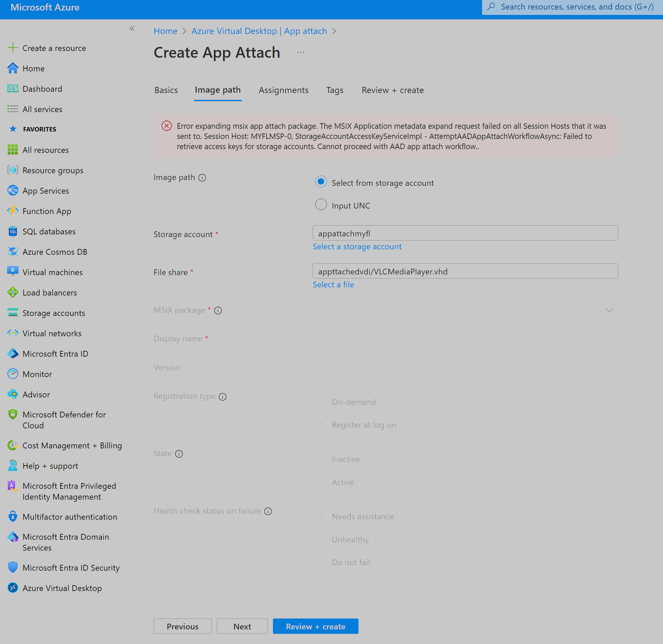Click the File share input field
Screen dimensions: 663x644
pyautogui.click(x=465, y=271)
